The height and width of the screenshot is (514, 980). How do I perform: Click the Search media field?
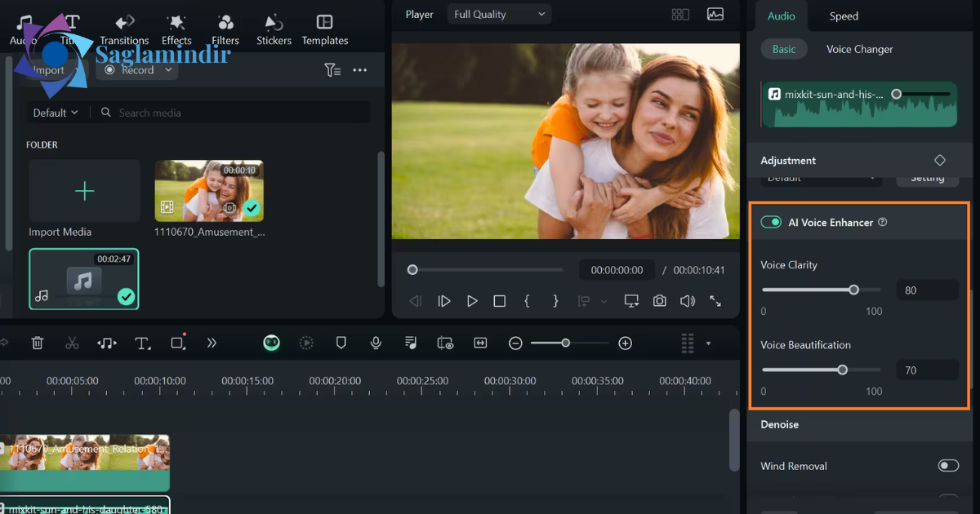pyautogui.click(x=232, y=113)
